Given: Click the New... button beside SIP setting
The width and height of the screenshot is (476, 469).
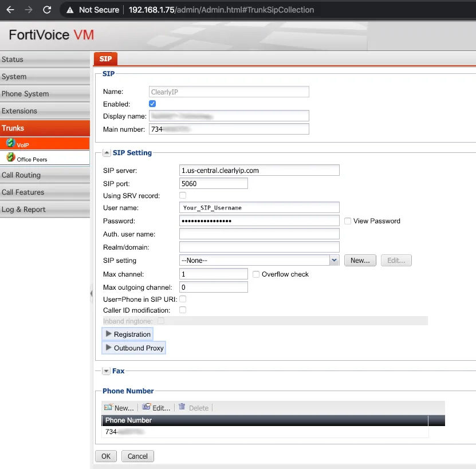Looking at the screenshot, I should coord(360,260).
